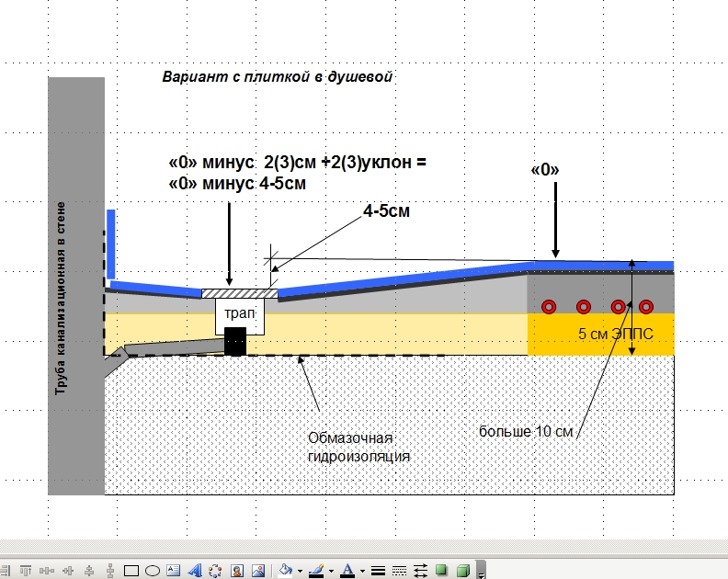This screenshot has height=579, width=728.
Task: Apply Line Color brush tool
Action: (316, 571)
